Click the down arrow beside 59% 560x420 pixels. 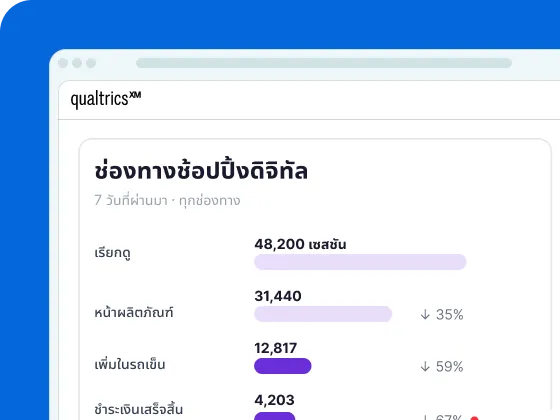(425, 366)
